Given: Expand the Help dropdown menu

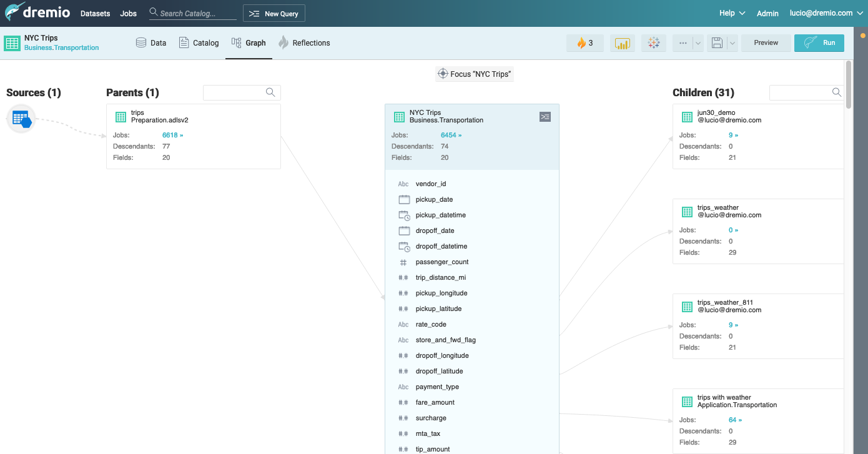Looking at the screenshot, I should [732, 13].
